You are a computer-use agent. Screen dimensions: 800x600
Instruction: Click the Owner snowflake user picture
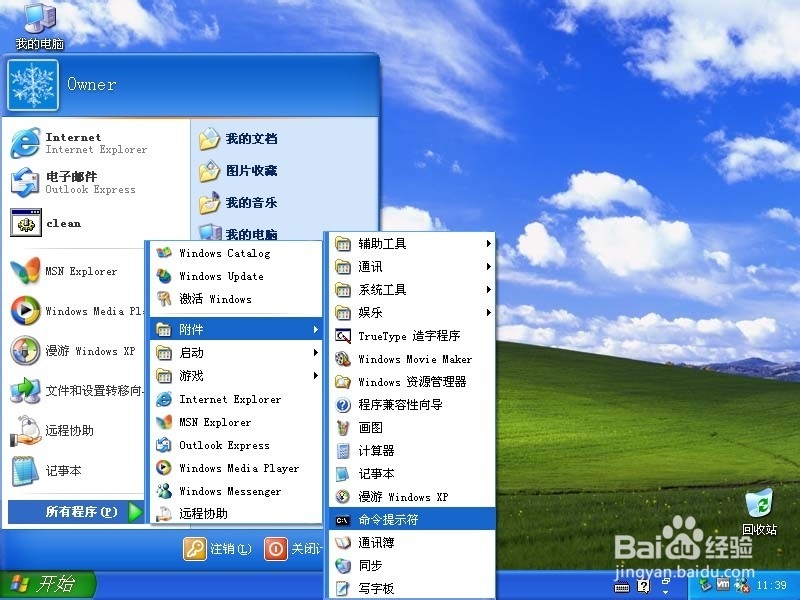click(x=33, y=85)
